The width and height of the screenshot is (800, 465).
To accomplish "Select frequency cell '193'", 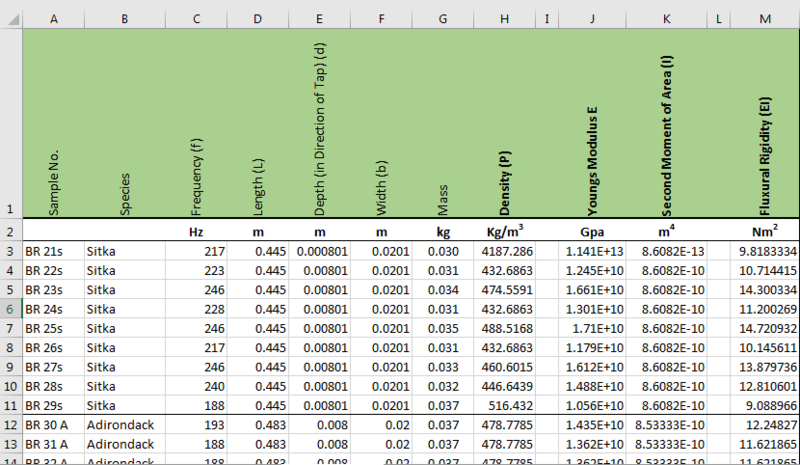I will click(x=196, y=425).
